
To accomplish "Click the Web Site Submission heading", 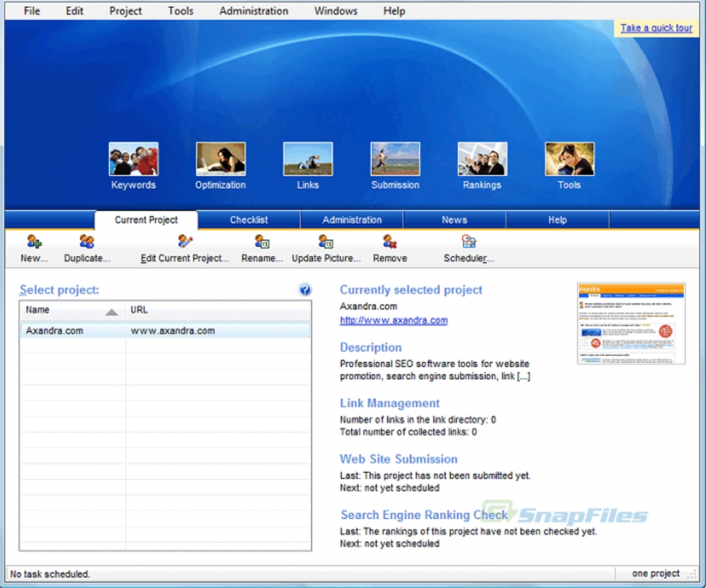I will 399,459.
